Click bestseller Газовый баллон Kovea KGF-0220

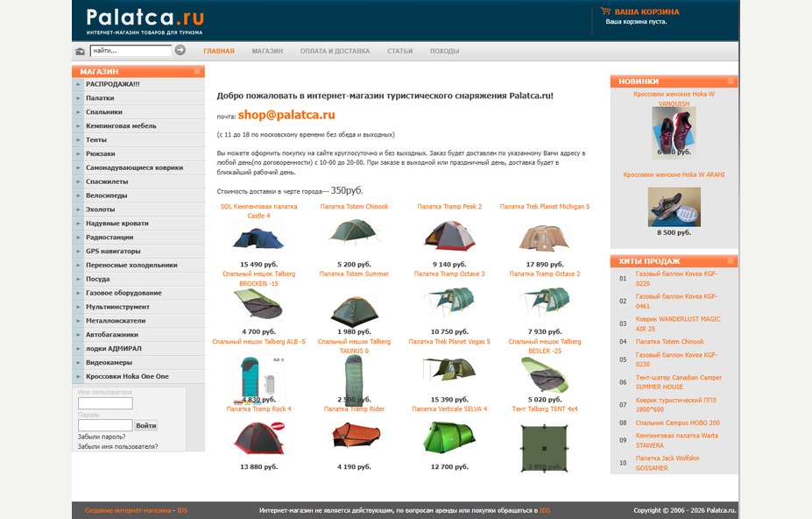(x=676, y=279)
